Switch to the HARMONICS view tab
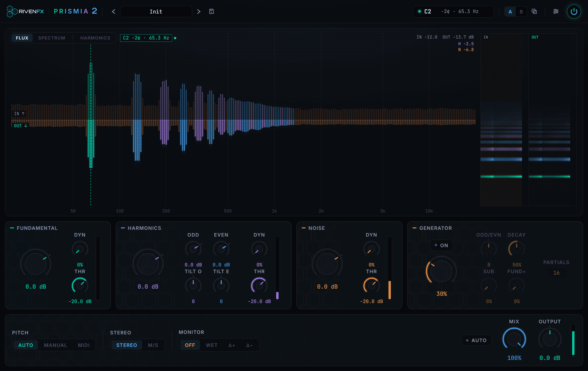Screen dimensions: 588x371 (95, 38)
